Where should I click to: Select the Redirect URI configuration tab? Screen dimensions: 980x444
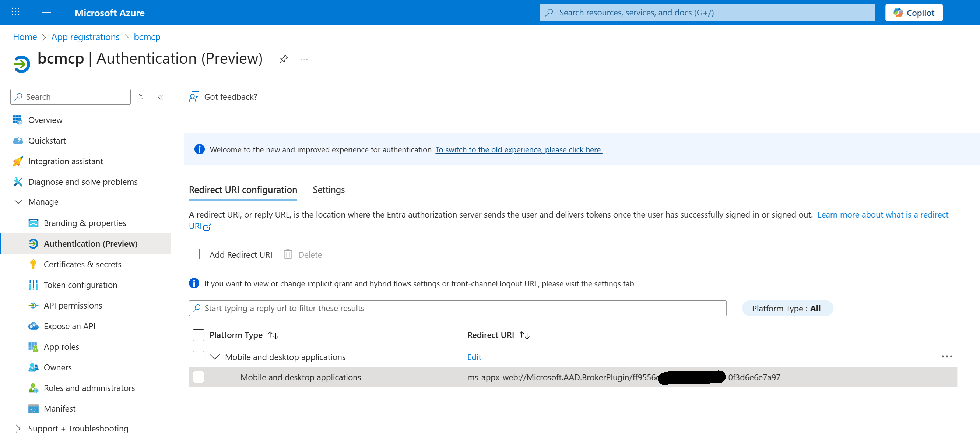[x=243, y=190]
